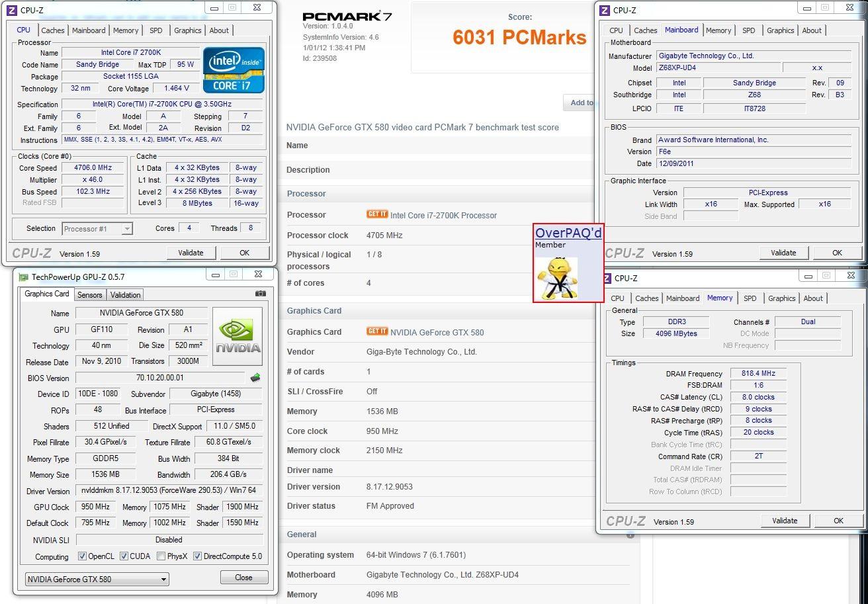Click the NVIDIA logo in GPU-Z
Screen dimensions: 868x604
coord(238,336)
